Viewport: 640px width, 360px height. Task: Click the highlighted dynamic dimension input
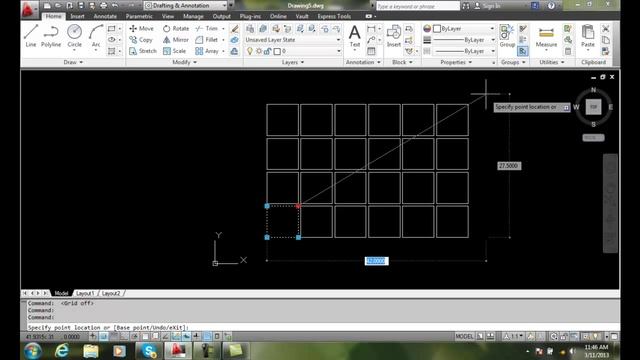tap(376, 261)
